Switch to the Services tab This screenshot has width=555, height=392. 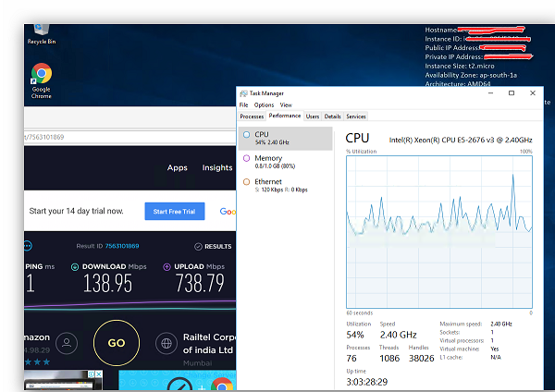[356, 116]
